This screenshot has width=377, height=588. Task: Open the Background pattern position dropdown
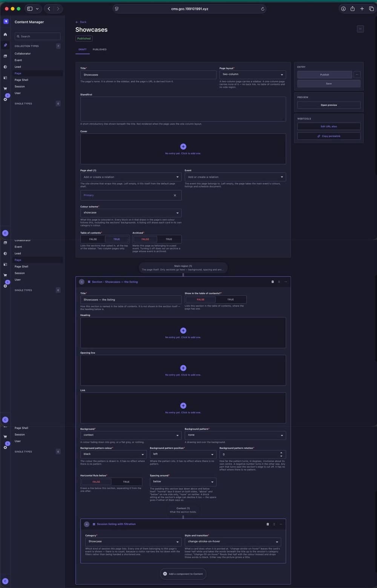(183, 454)
